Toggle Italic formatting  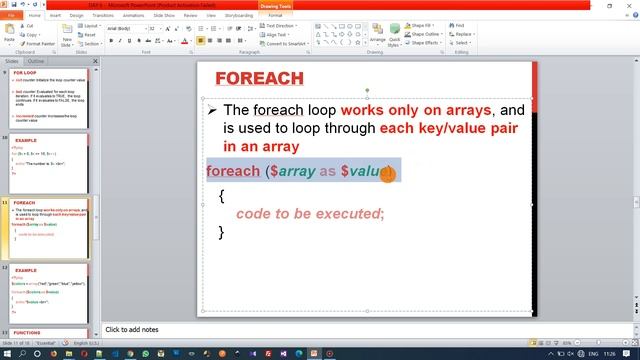120,41
